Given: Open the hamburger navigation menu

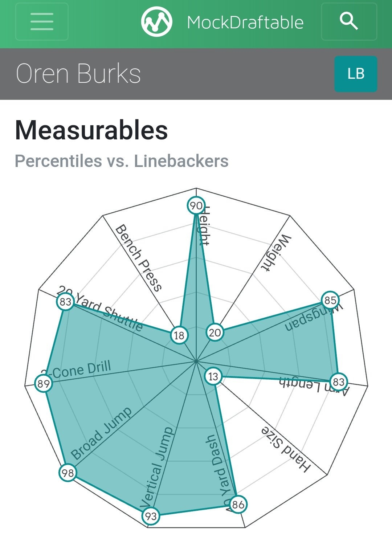Looking at the screenshot, I should pyautogui.click(x=42, y=21).
